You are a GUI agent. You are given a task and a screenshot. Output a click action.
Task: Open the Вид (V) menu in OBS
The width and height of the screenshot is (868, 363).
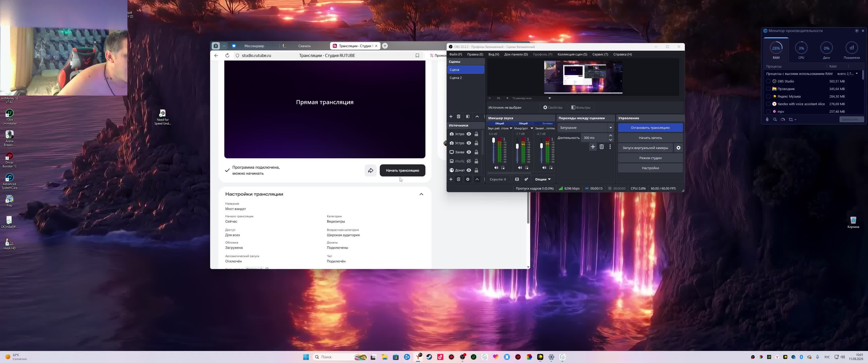point(494,54)
